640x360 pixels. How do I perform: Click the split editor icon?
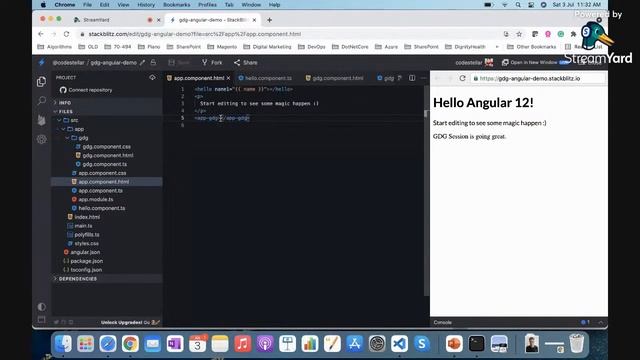click(412, 78)
